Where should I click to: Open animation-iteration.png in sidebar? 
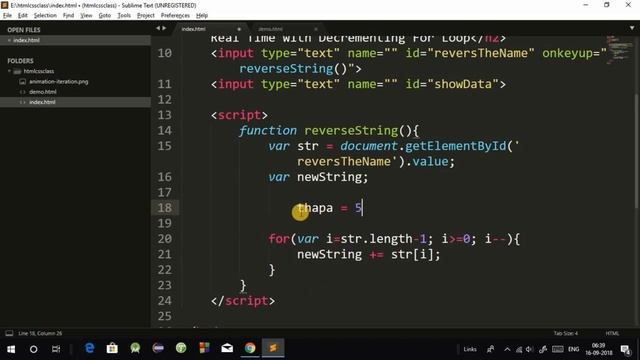click(58, 82)
